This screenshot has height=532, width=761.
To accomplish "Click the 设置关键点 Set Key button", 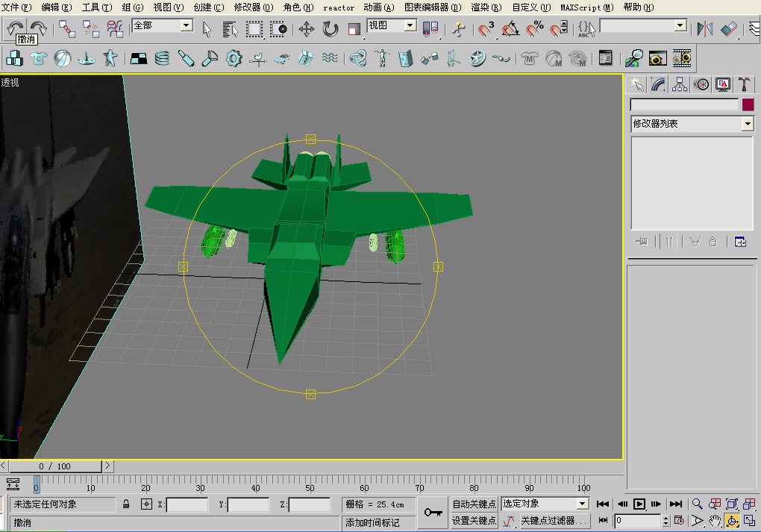I will coord(474,521).
